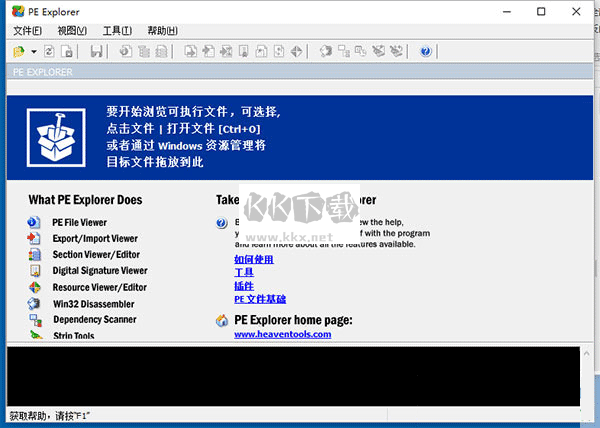Image resolution: width=600 pixels, height=428 pixels.
Task: Open the 如何使用 help link
Action: coord(253,260)
